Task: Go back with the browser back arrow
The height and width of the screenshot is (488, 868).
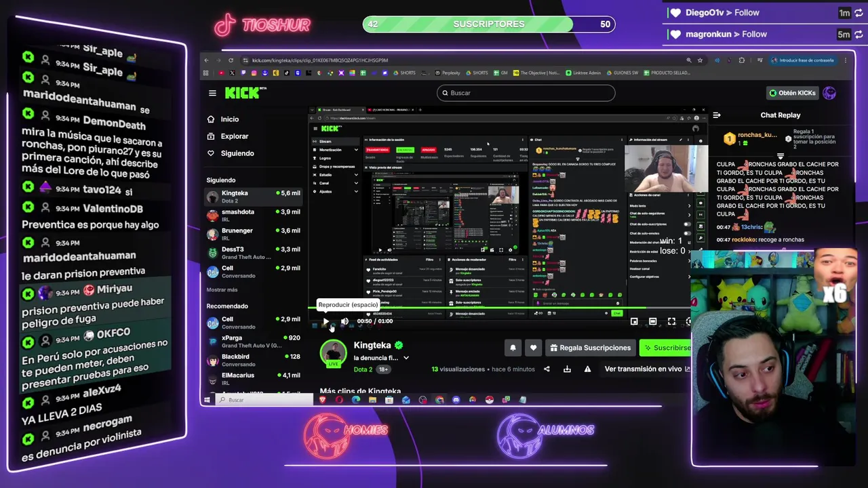Action: click(207, 60)
